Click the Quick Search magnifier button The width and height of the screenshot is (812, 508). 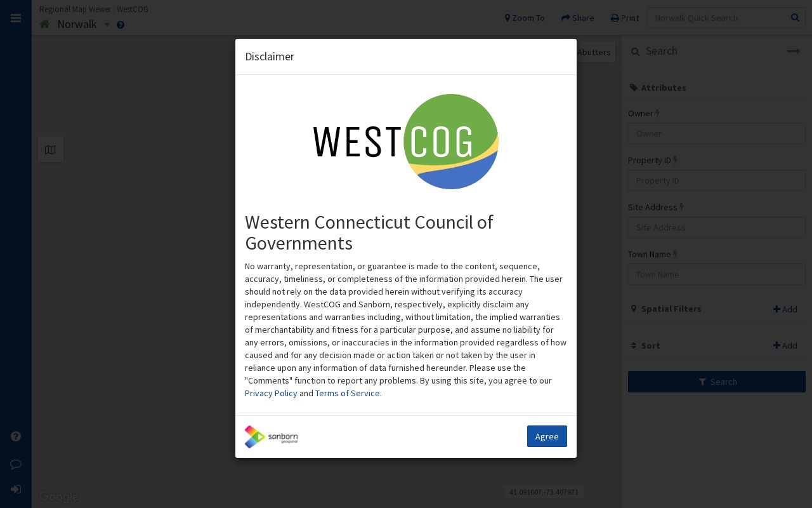(795, 18)
